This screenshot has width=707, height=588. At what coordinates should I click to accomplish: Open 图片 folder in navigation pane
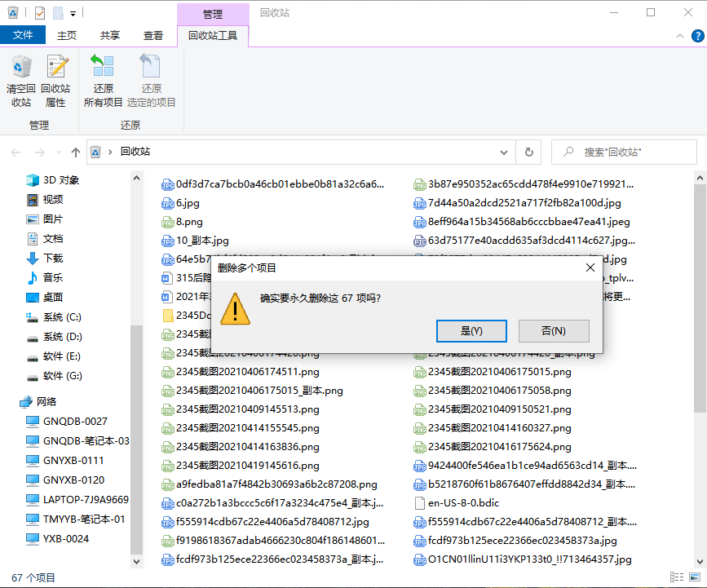45,219
